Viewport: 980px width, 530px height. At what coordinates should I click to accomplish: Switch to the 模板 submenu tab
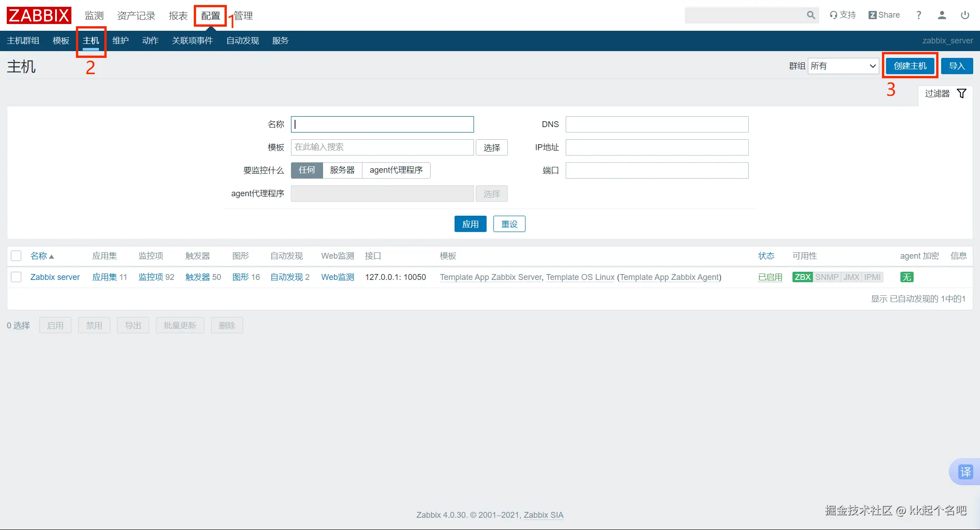[x=61, y=41]
